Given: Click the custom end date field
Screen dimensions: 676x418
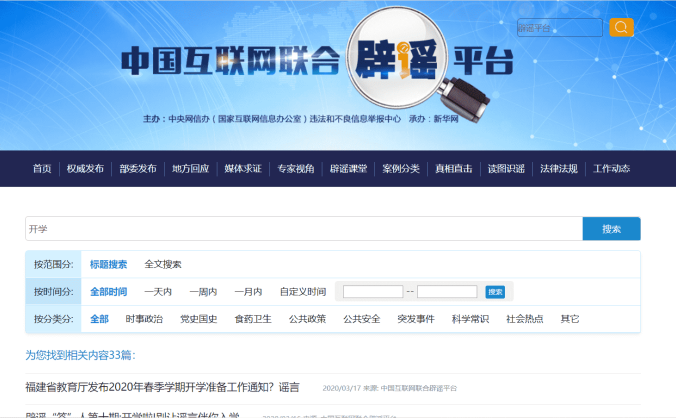Looking at the screenshot, I should click(x=447, y=292).
